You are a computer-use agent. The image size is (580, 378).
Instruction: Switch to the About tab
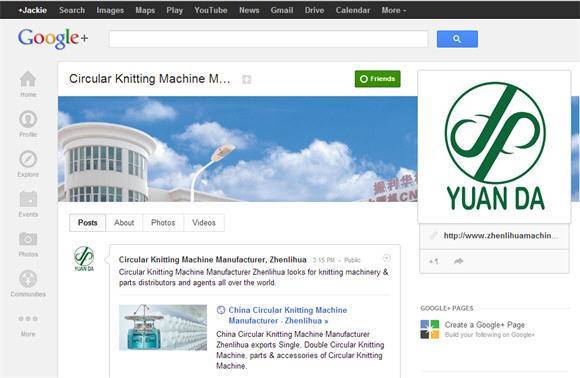coord(124,223)
